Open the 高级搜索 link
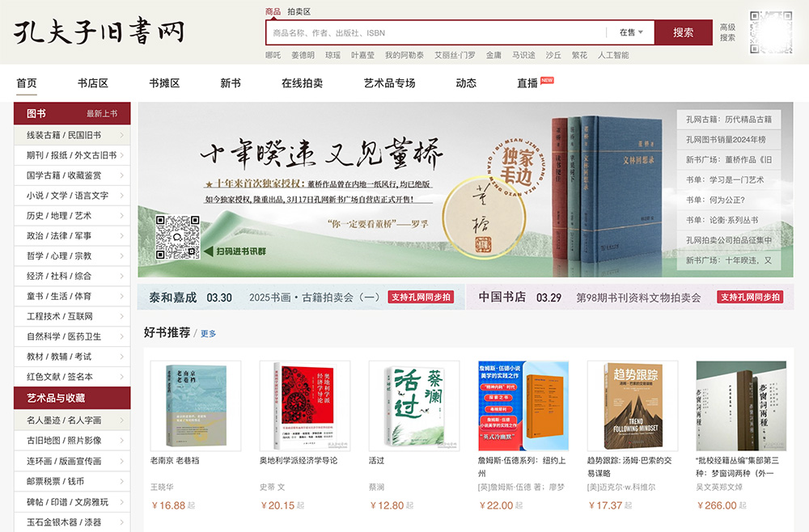Image resolution: width=809 pixels, height=532 pixels. (x=727, y=32)
